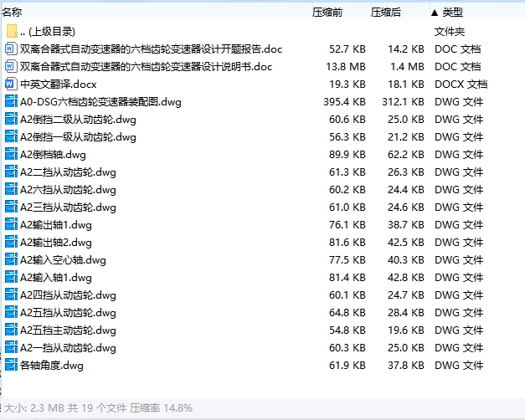525x420 pixels.
Task: Click the DWG icon for A2输入轴1.dwg
Action: click(11, 277)
